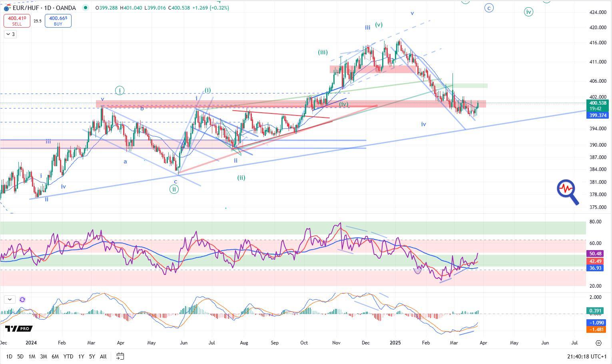This screenshot has width=612, height=364.
Task: Open chart settings gear at bottom right
Action: tap(598, 343)
